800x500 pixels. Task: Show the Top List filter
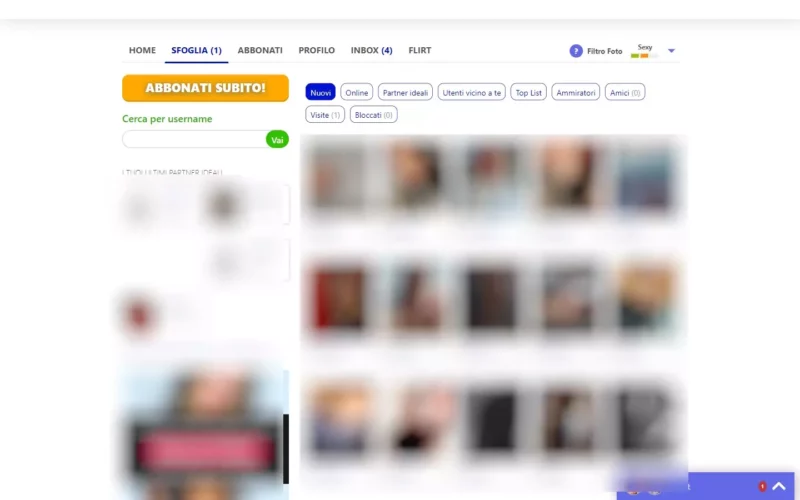pos(528,92)
